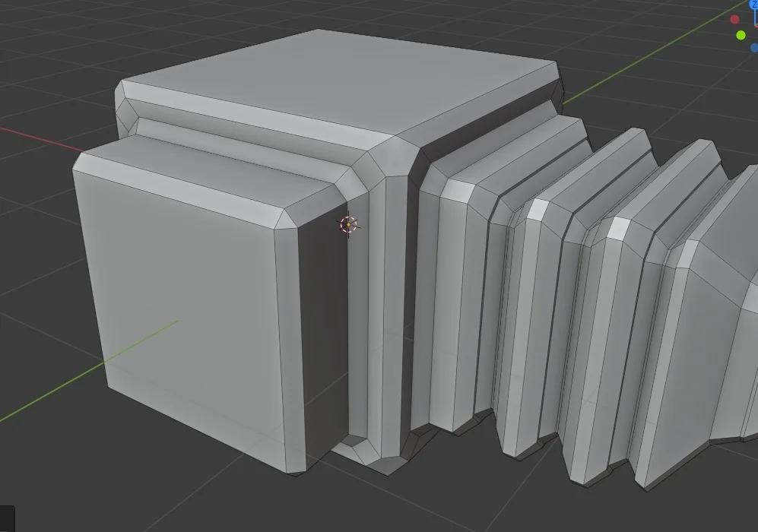This screenshot has width=758, height=532.
Task: Click the bright bevel highlight on the first rib
Action: [x=456, y=190]
